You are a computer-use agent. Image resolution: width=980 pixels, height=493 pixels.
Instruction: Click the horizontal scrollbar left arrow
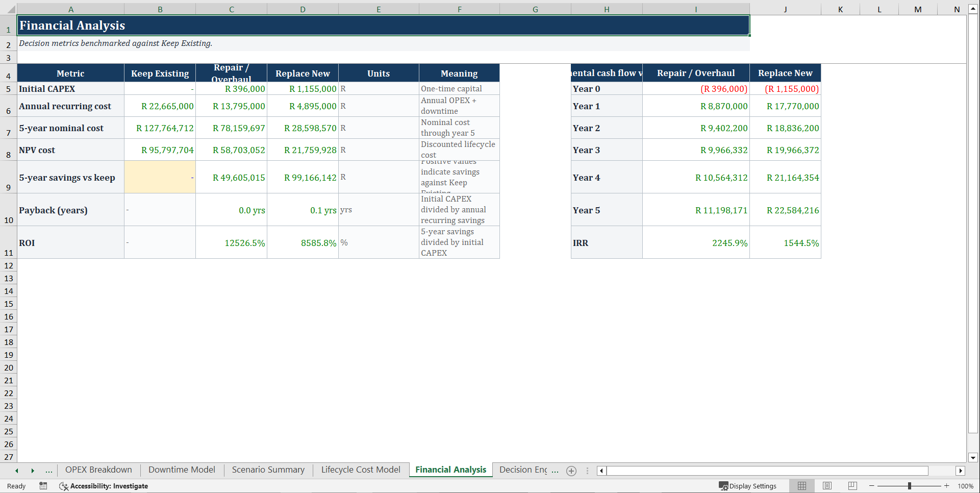pos(601,471)
